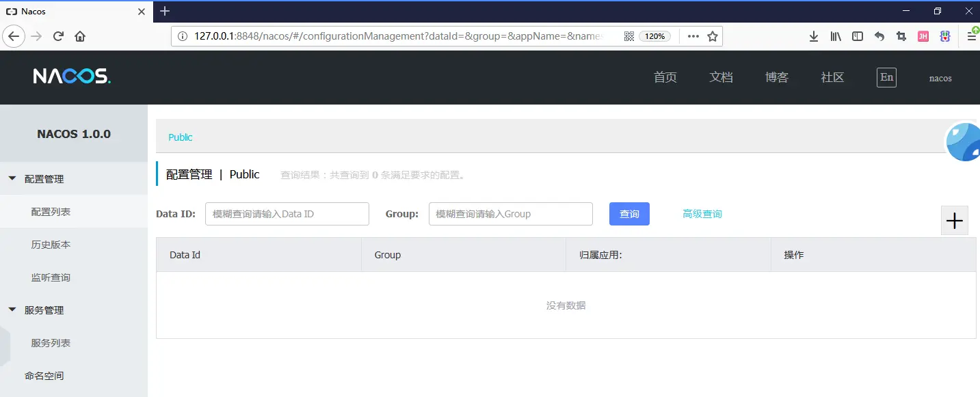Open new browser tab with plus icon
The width and height of the screenshot is (980, 397).
point(165,11)
